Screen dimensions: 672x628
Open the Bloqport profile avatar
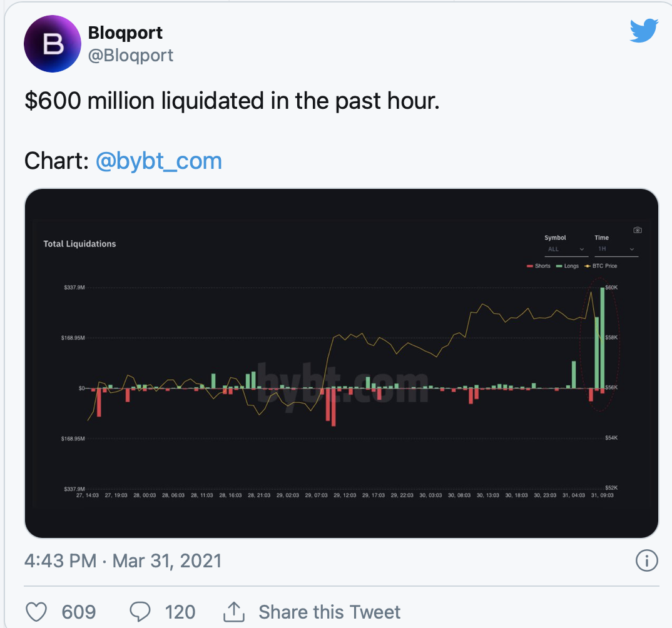pyautogui.click(x=52, y=44)
